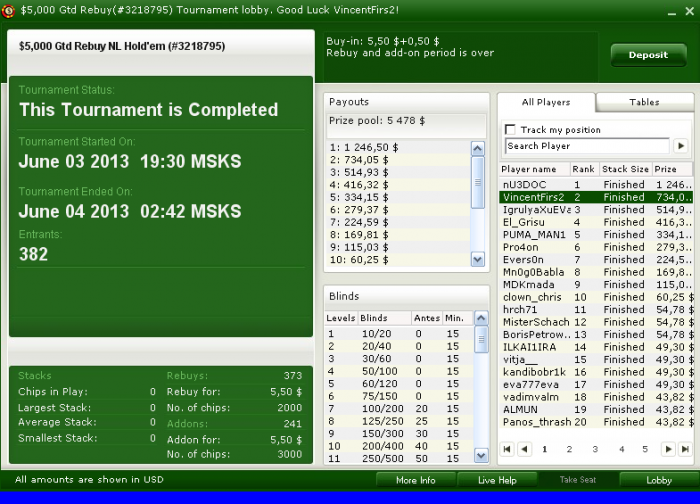Image resolution: width=700 pixels, height=504 pixels.
Task: Click into the Search Player field
Action: pyautogui.click(x=586, y=146)
